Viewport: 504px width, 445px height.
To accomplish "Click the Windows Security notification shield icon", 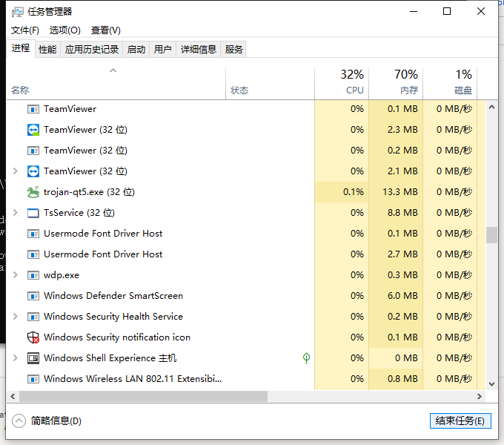I will tap(33, 337).
